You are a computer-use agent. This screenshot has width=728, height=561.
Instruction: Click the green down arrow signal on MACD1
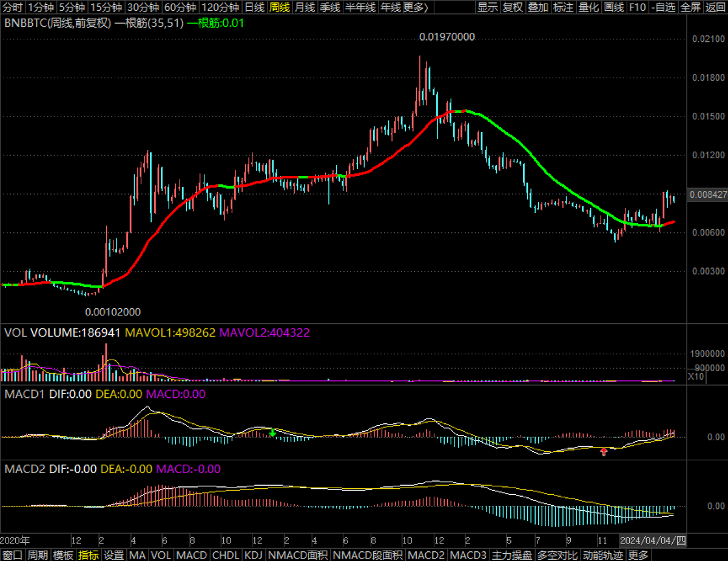[x=272, y=432]
